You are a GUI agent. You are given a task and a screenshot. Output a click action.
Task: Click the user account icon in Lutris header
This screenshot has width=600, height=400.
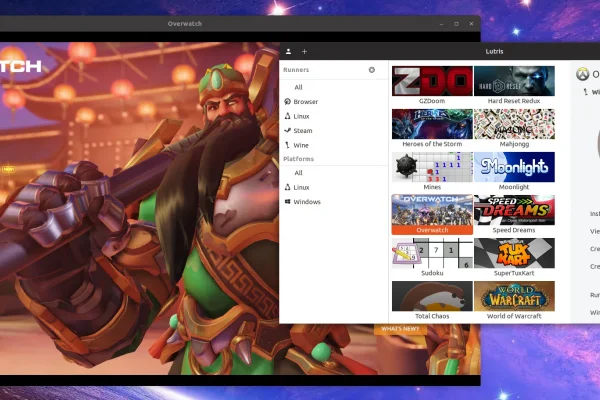289,51
